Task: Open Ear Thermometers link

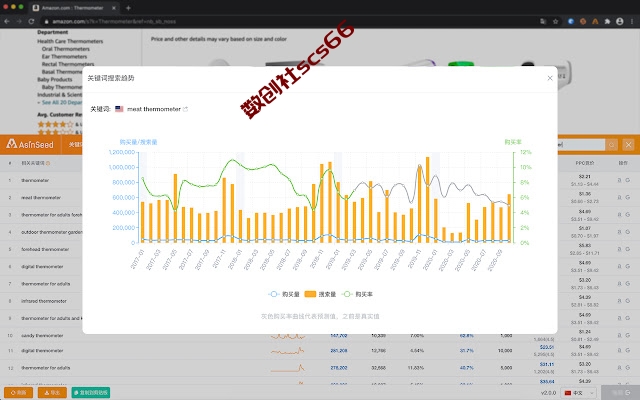Action: 64,57
